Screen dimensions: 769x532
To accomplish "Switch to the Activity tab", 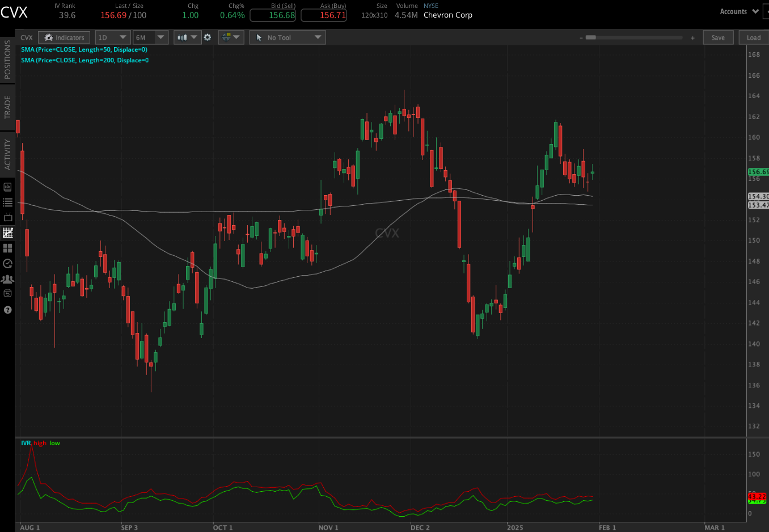I will [7, 154].
